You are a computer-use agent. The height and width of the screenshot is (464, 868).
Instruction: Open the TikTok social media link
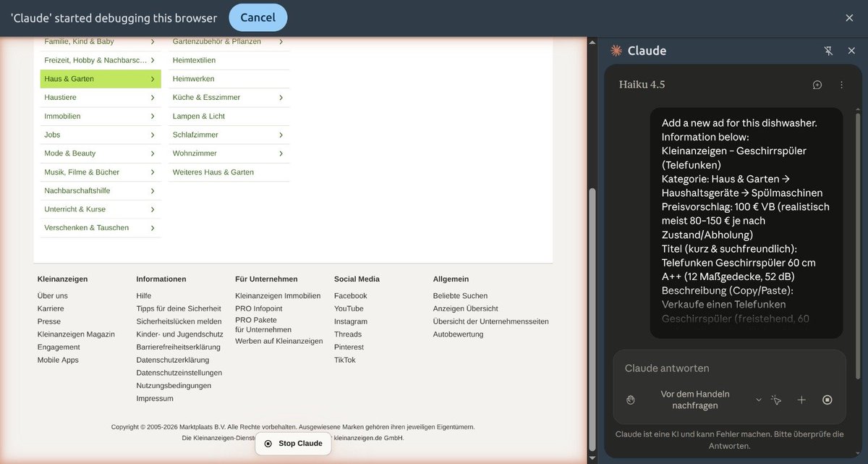345,360
